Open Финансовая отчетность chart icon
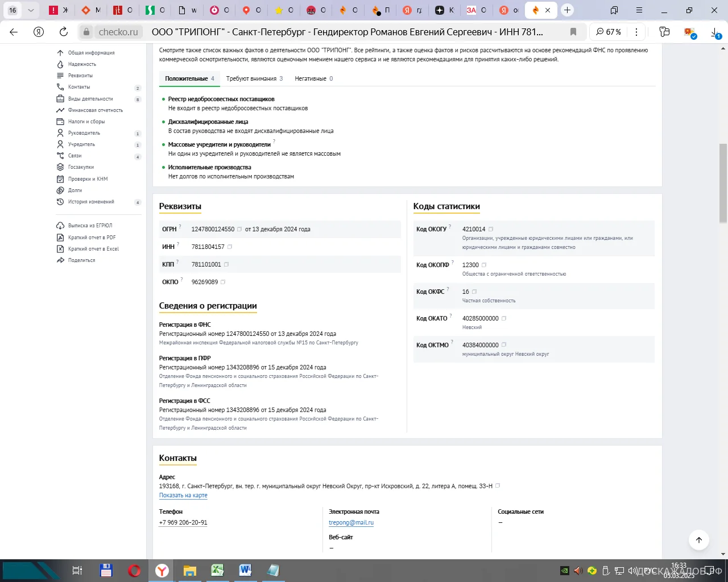 pos(60,110)
